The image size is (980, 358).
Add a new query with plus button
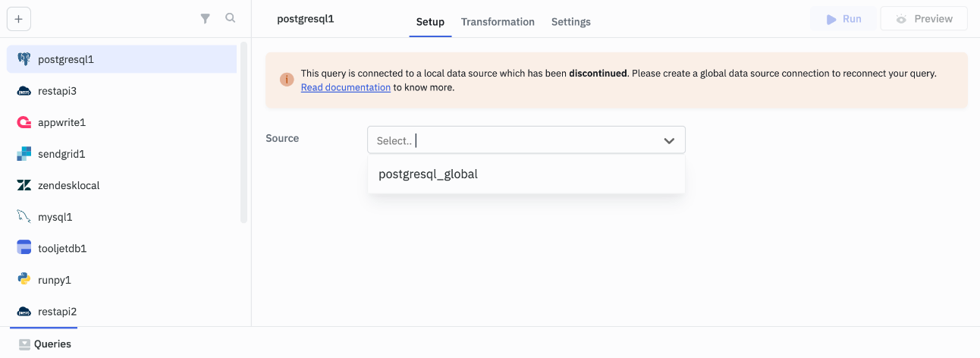19,20
